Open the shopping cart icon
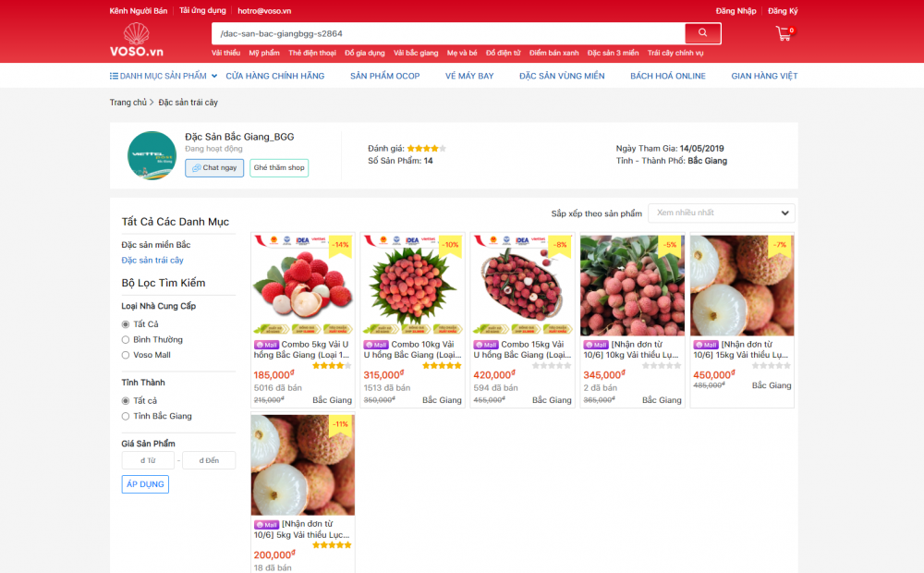Image resolution: width=924 pixels, height=573 pixels. [784, 33]
